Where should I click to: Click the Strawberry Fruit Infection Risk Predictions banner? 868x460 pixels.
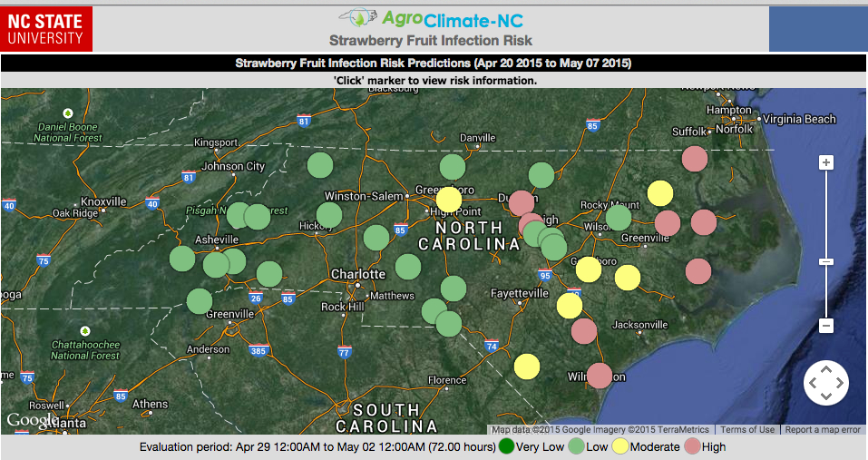434,64
